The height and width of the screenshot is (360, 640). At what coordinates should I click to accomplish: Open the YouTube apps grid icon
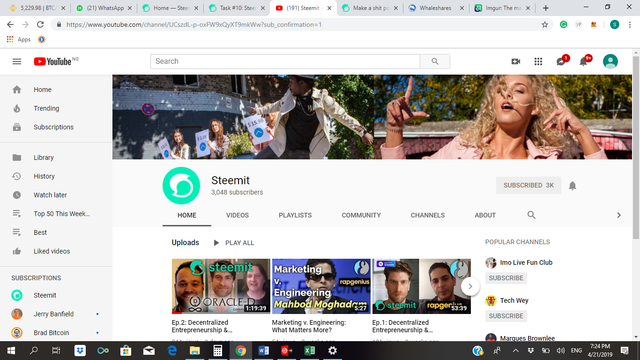coord(538,62)
